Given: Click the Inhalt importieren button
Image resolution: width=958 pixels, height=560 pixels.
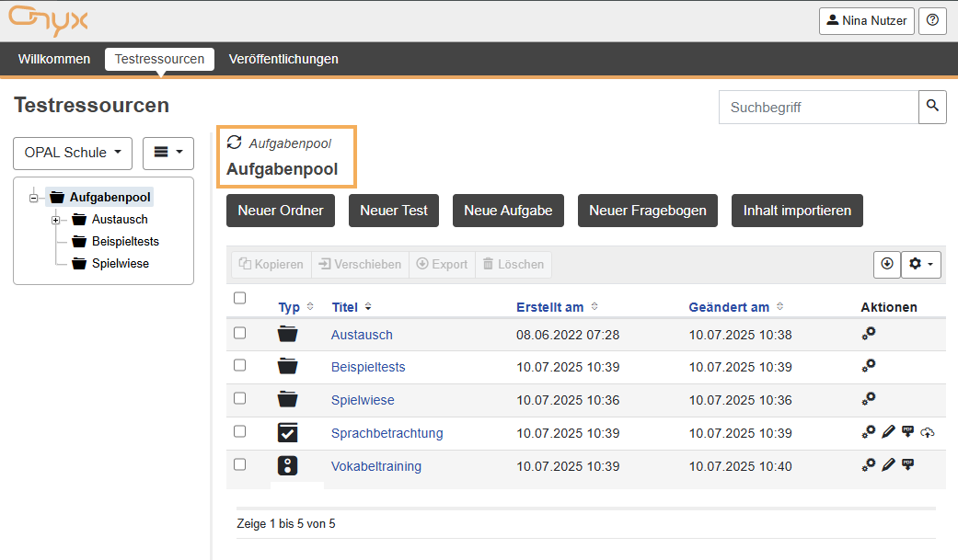Looking at the screenshot, I should [797, 211].
